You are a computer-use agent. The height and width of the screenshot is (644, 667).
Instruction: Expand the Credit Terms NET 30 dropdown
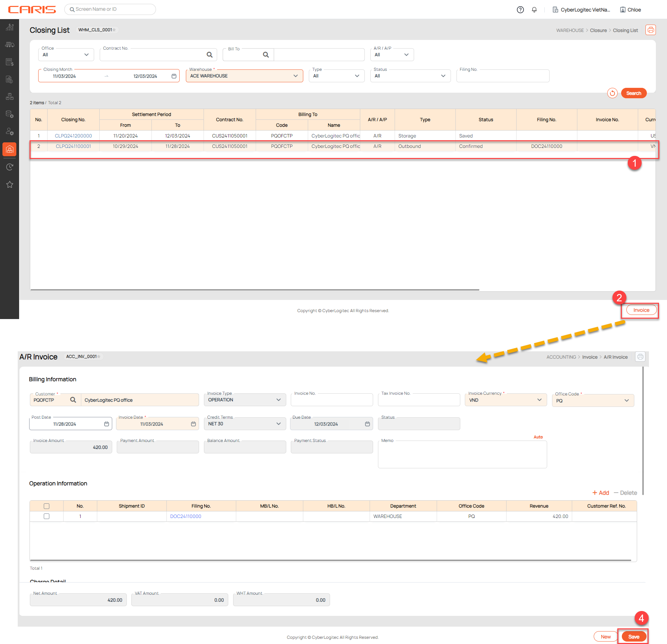pyautogui.click(x=245, y=424)
